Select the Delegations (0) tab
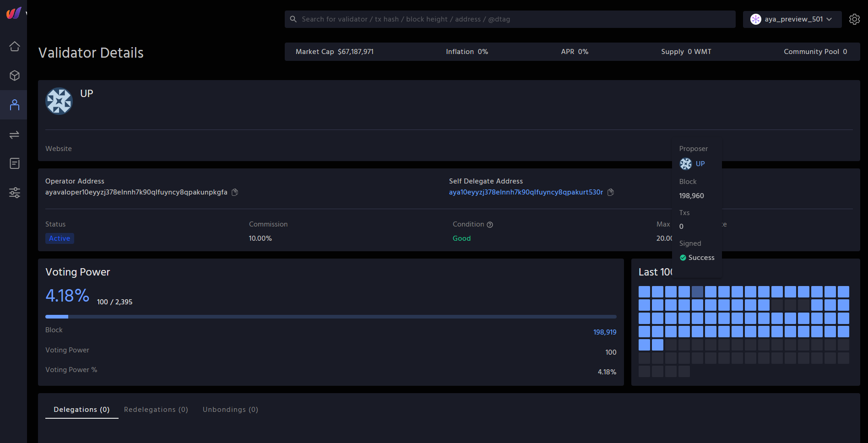Viewport: 868px width, 443px height. coord(81,409)
